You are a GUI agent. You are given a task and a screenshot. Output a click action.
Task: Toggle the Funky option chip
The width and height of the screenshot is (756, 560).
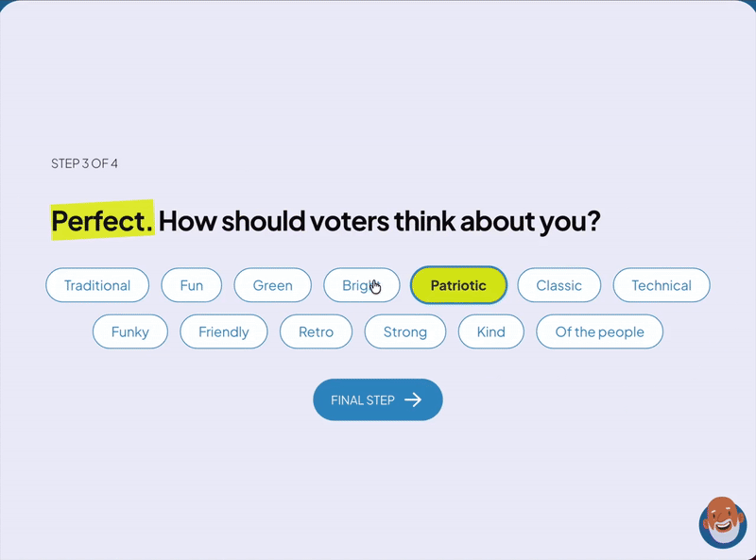click(x=129, y=331)
